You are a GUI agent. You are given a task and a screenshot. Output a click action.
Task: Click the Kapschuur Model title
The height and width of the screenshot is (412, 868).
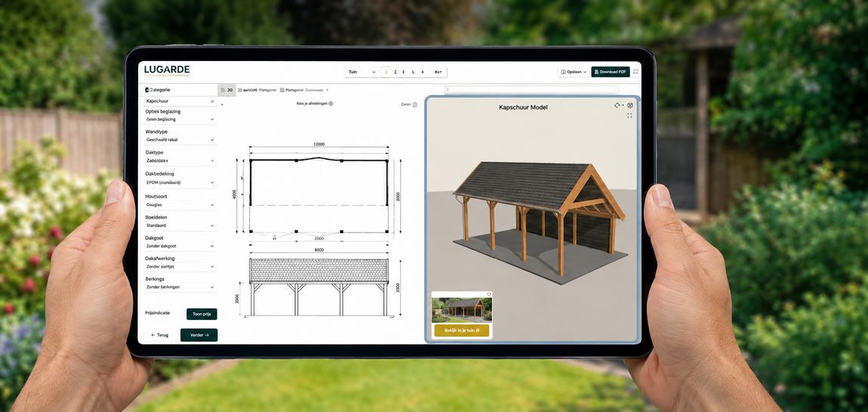click(x=523, y=107)
